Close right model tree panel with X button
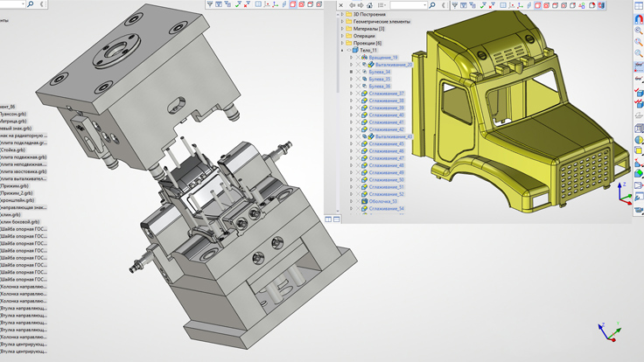The height and width of the screenshot is (362, 644). 341,5
